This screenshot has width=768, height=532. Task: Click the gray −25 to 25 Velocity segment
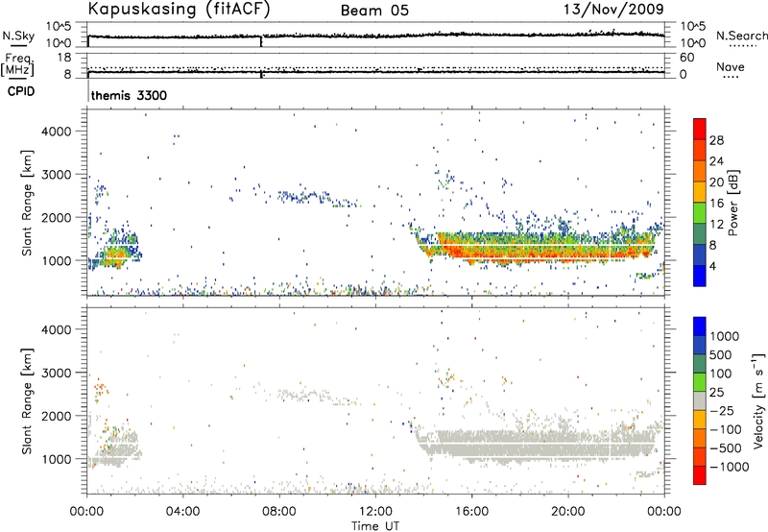click(700, 400)
